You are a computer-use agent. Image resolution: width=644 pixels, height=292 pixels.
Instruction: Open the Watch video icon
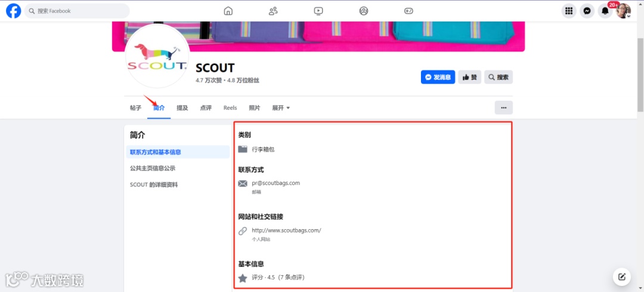[318, 11]
